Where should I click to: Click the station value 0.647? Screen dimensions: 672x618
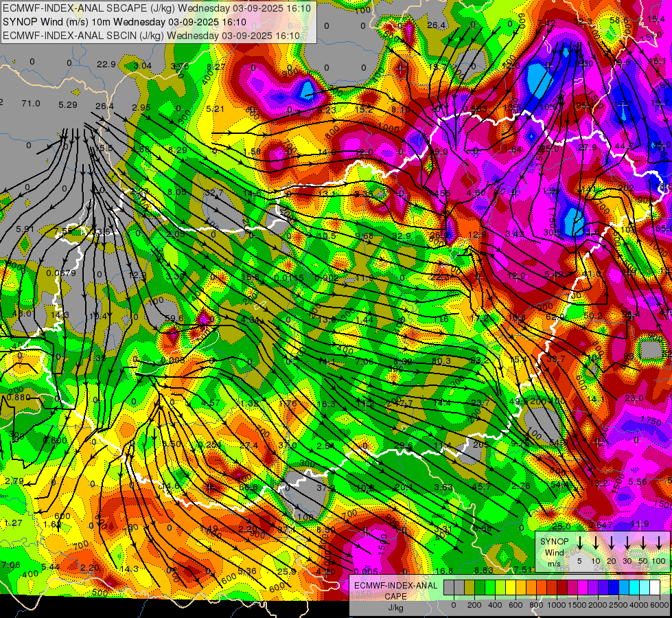(601, 525)
